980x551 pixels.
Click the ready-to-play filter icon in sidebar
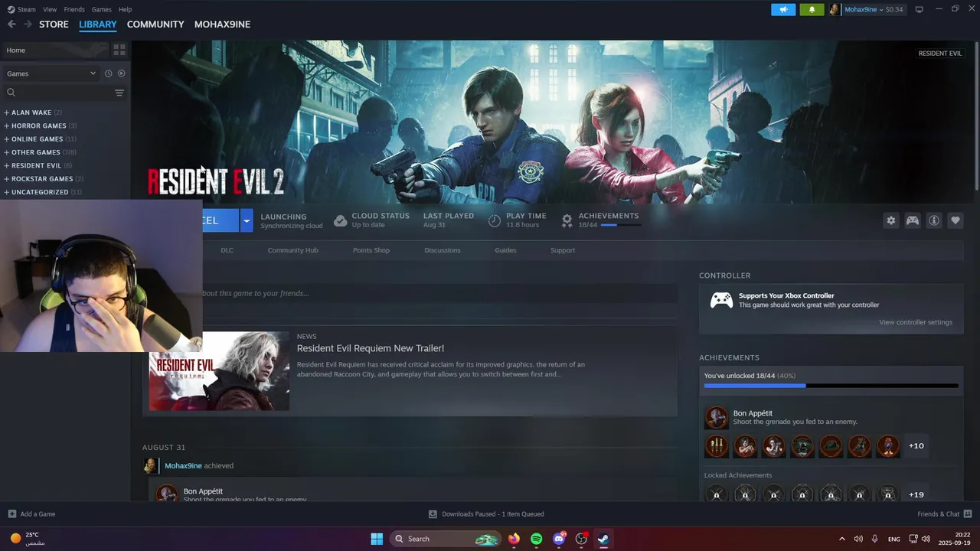121,73
